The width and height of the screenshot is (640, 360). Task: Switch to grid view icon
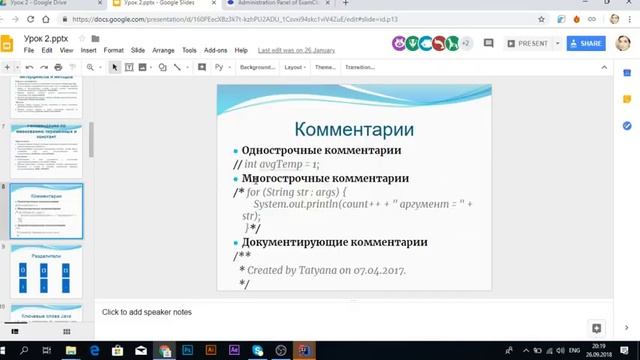click(x=67, y=331)
